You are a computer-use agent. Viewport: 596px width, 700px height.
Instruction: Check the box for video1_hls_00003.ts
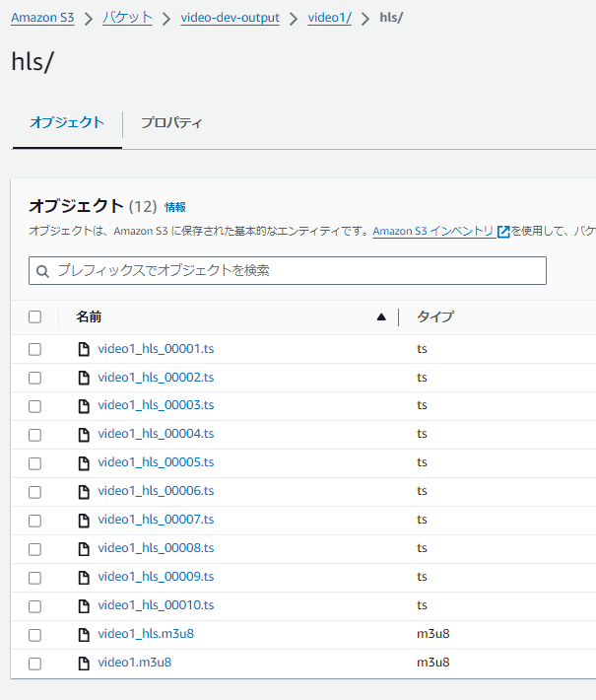click(35, 406)
